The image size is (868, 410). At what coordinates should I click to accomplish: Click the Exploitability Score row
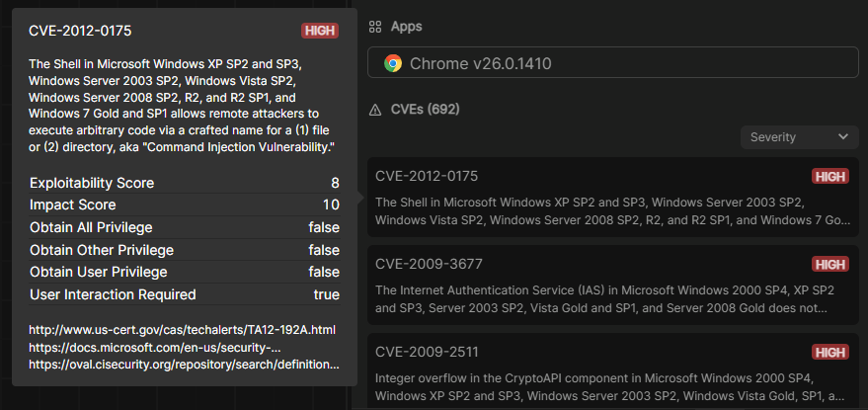185,183
